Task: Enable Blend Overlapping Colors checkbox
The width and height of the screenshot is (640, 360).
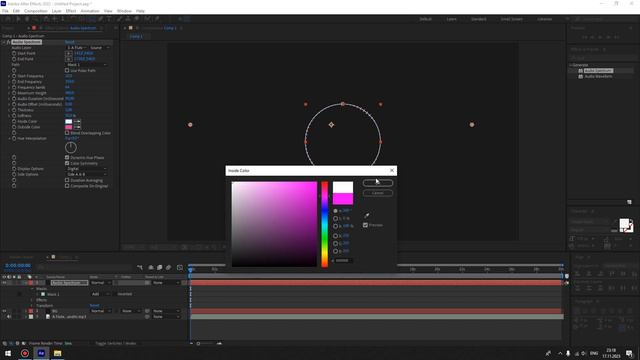Action: (x=67, y=133)
